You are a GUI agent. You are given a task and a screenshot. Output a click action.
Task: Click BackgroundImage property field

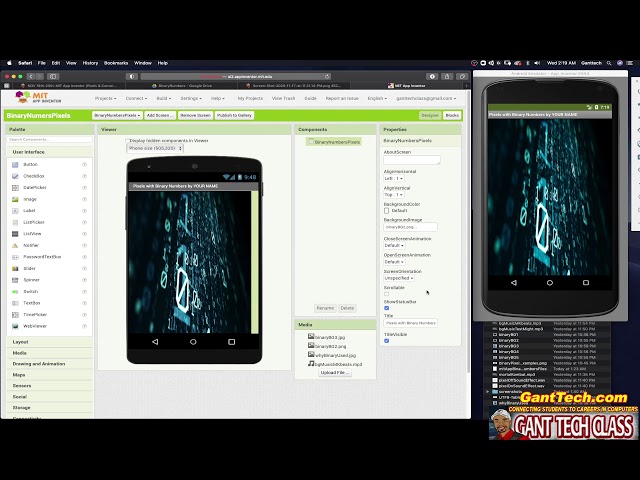(411, 227)
